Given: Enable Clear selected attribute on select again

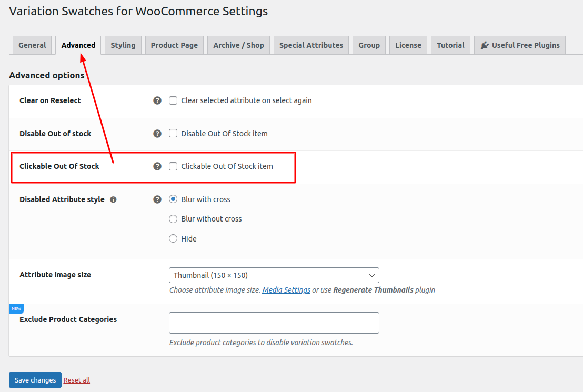Looking at the screenshot, I should tap(173, 100).
